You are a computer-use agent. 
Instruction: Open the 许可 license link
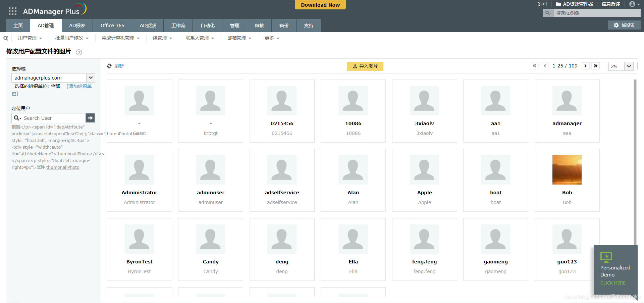542,4
